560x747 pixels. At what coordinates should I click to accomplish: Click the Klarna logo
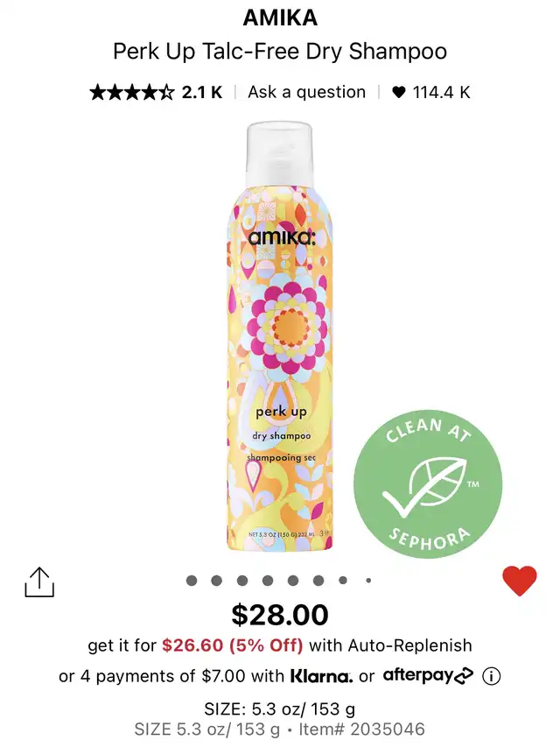pyautogui.click(x=322, y=676)
